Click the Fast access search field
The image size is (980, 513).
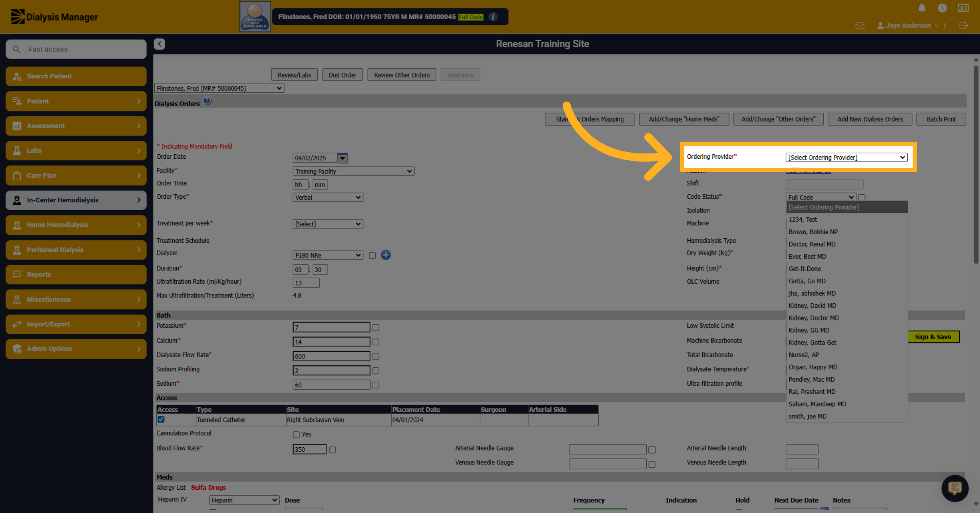coord(76,49)
